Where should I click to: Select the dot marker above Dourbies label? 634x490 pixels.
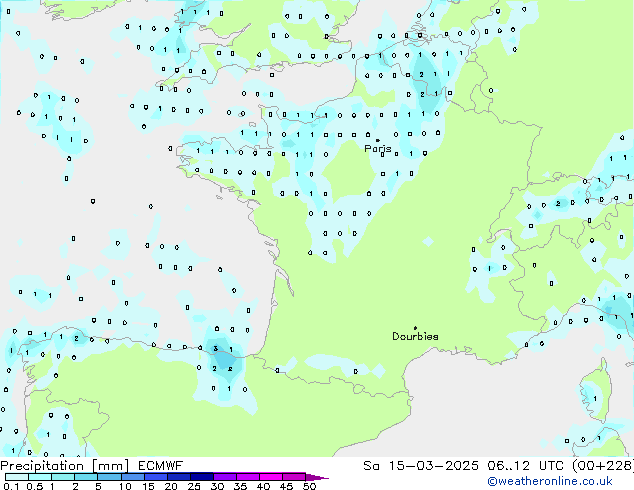click(415, 328)
